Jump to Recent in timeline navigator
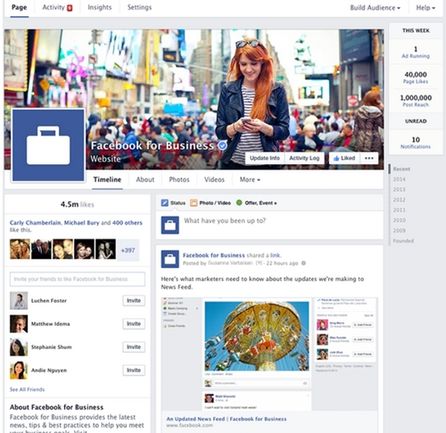446x433 pixels. (x=402, y=169)
